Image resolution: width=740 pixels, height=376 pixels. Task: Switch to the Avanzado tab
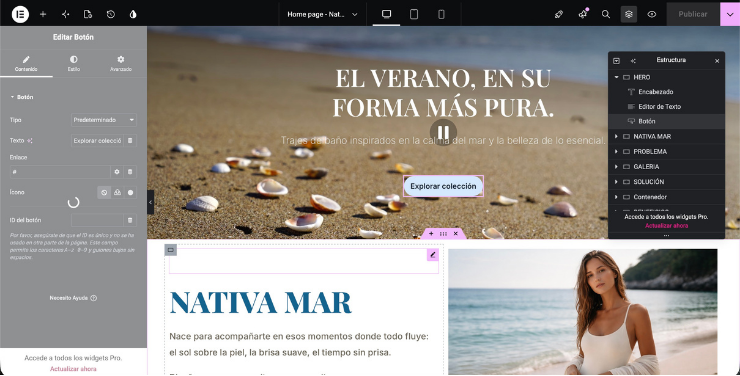[x=121, y=63]
